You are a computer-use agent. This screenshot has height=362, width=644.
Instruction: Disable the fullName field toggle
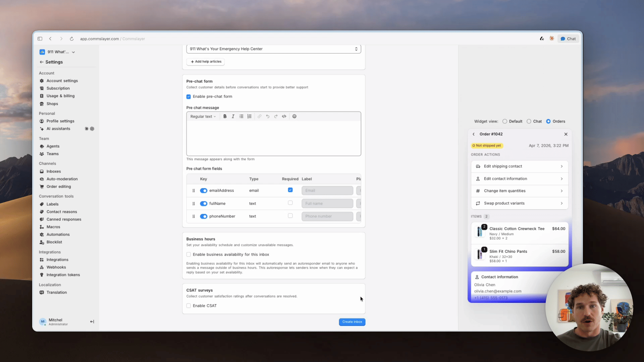pos(204,203)
